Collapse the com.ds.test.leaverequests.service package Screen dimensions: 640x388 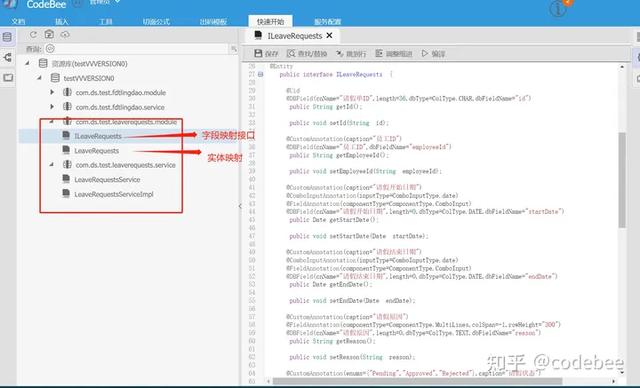pyautogui.click(x=51, y=164)
